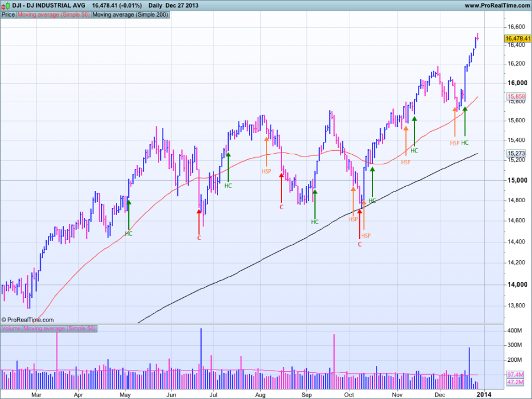The width and height of the screenshot is (532, 399).
Task: Select Moving average (Simple 50) in the volume panel
Action: (59, 329)
